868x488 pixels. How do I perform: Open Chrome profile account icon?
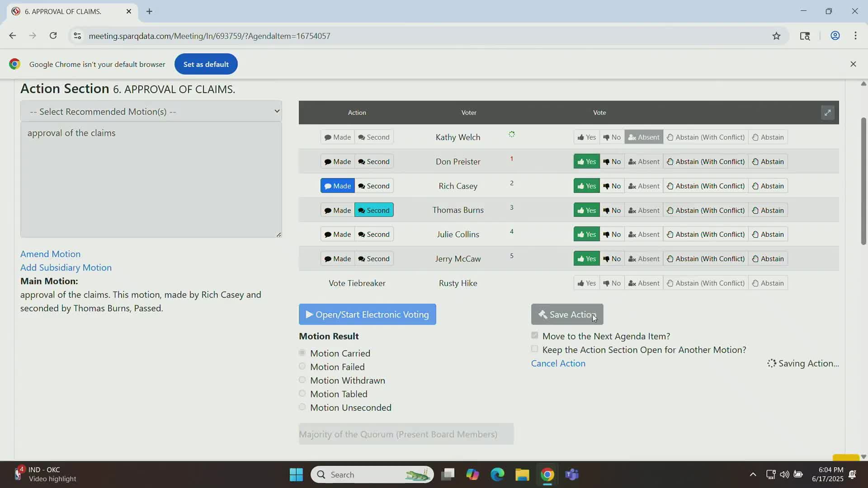pos(835,36)
